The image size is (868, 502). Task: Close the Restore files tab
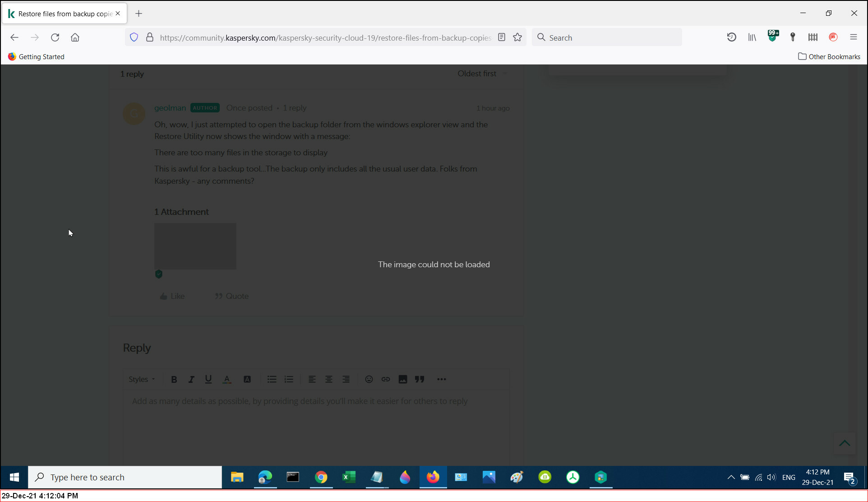(x=118, y=14)
